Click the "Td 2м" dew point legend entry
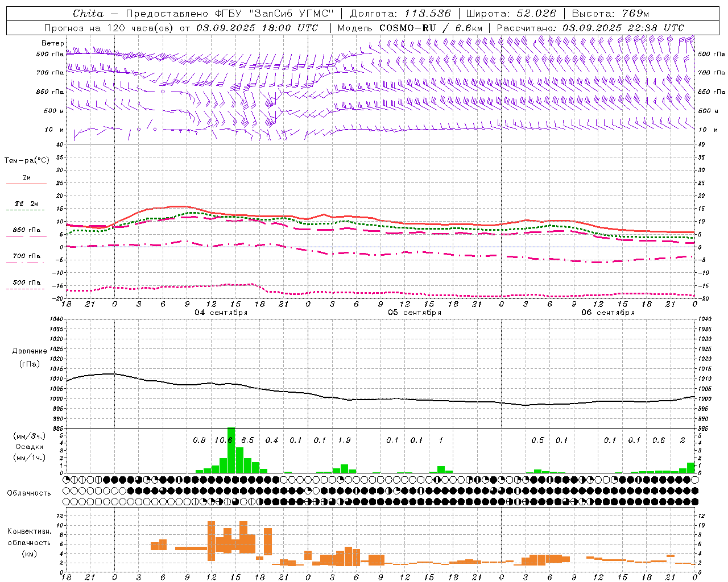Viewport: 728px width, 582px height. click(x=27, y=203)
